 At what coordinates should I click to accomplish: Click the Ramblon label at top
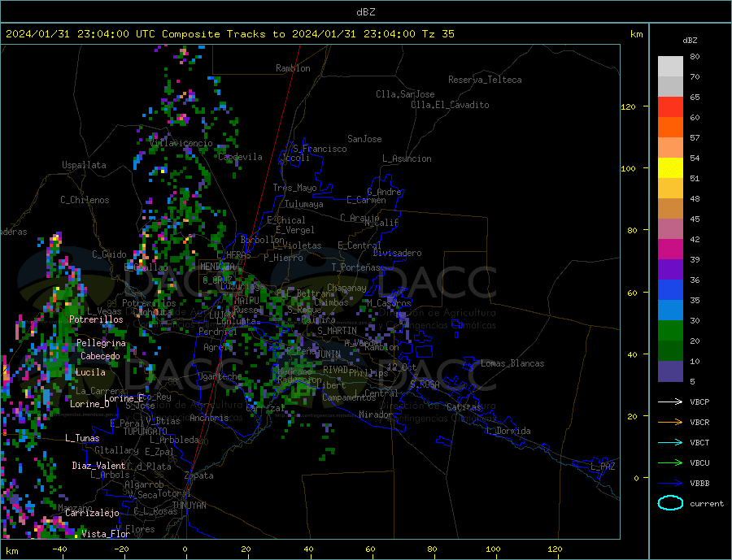[x=293, y=68]
